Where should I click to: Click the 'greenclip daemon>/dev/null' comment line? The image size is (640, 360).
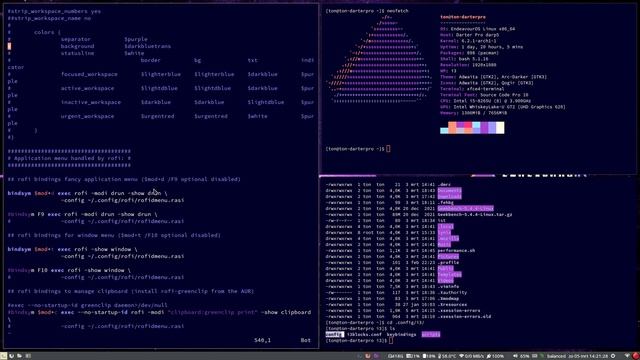(87, 305)
